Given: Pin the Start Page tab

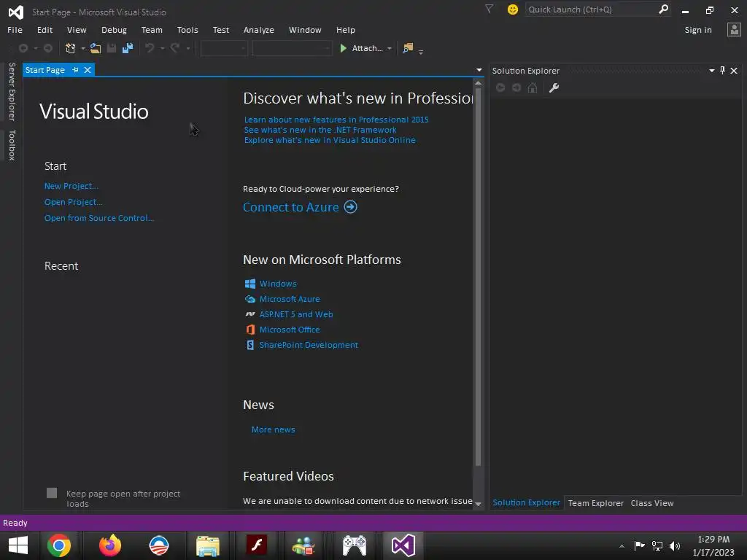Looking at the screenshot, I should click(x=75, y=70).
